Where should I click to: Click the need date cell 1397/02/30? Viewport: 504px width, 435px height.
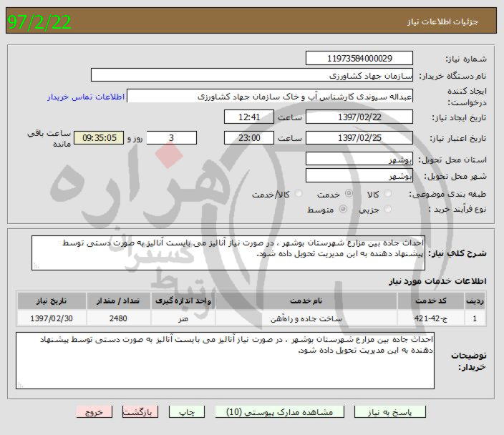point(52,318)
